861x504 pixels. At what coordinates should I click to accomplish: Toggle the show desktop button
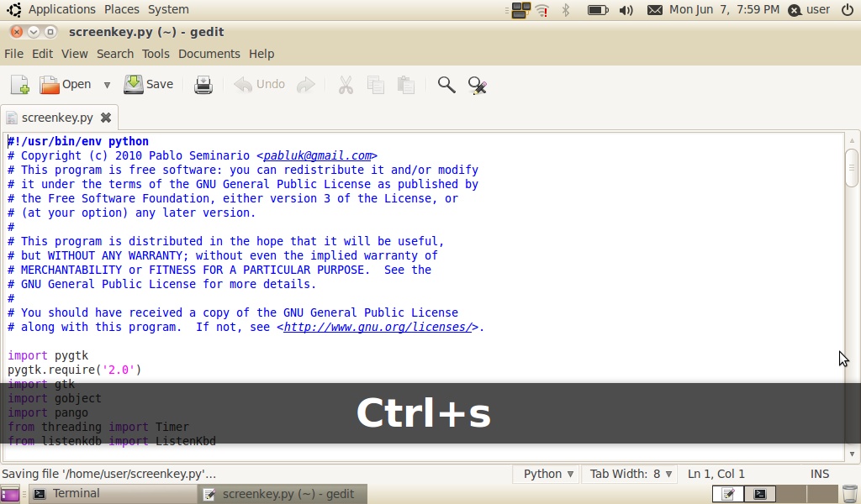point(10,494)
